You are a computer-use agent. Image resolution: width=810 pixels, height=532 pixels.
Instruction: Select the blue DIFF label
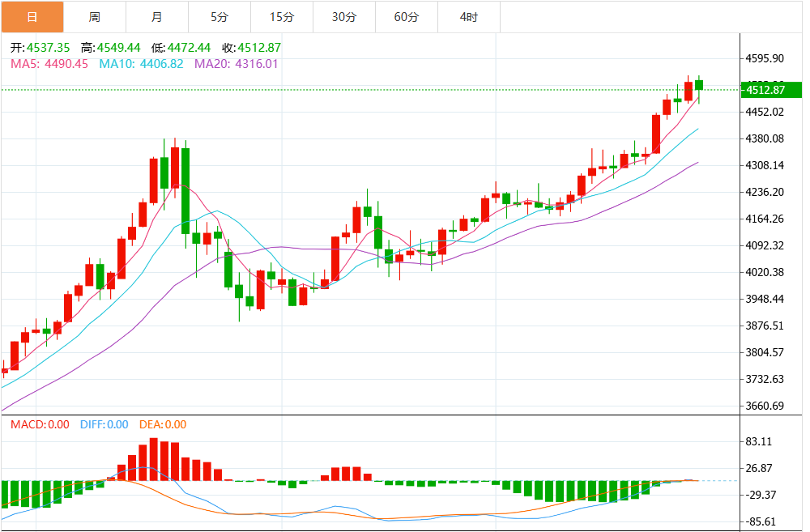point(104,424)
